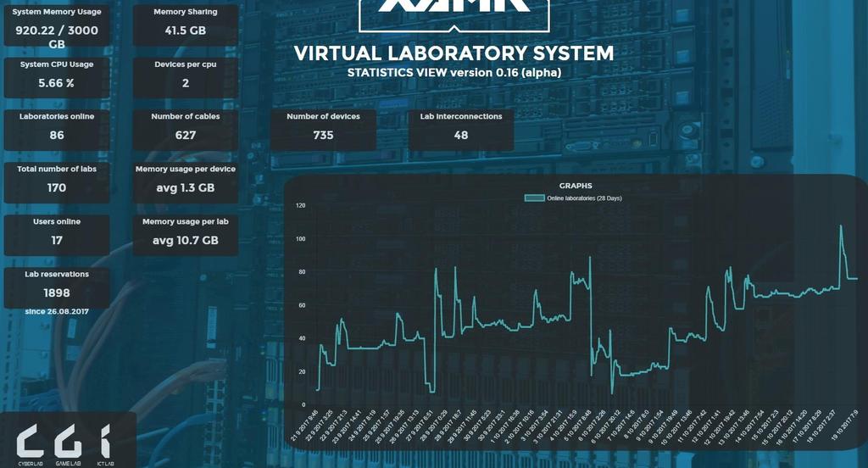
Task: Click the Memory usage per lab card
Action: pos(186,236)
